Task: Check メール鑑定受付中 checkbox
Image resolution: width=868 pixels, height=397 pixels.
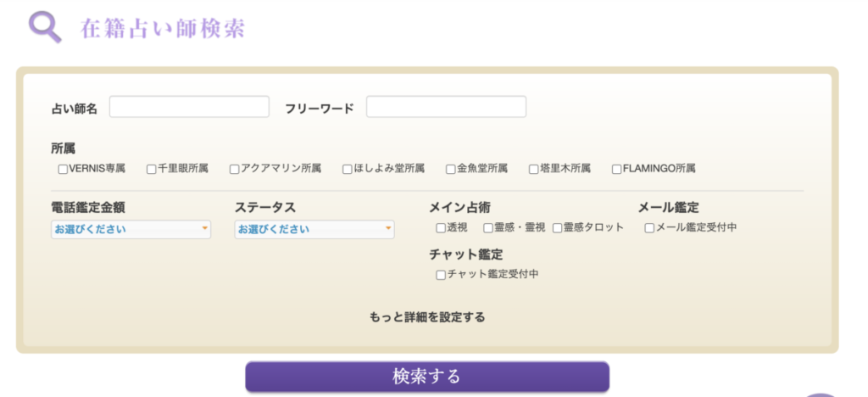Action: [x=649, y=227]
